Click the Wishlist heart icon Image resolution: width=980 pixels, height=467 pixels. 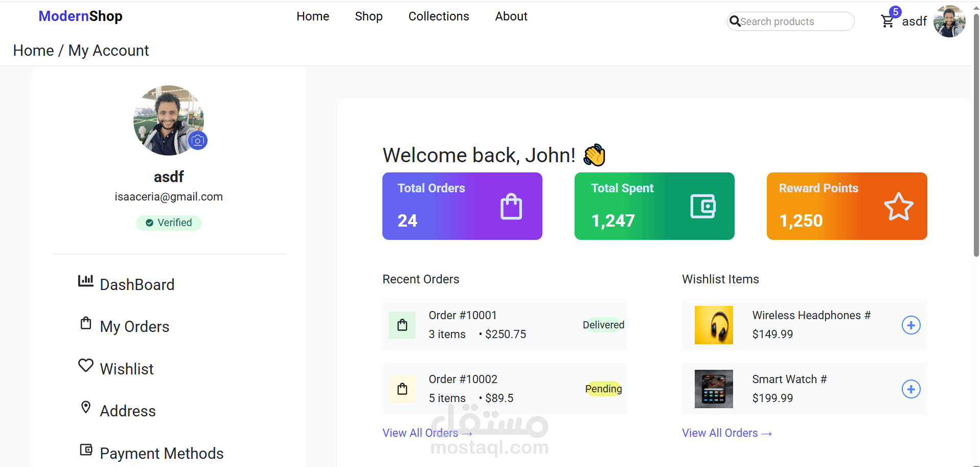tap(86, 365)
